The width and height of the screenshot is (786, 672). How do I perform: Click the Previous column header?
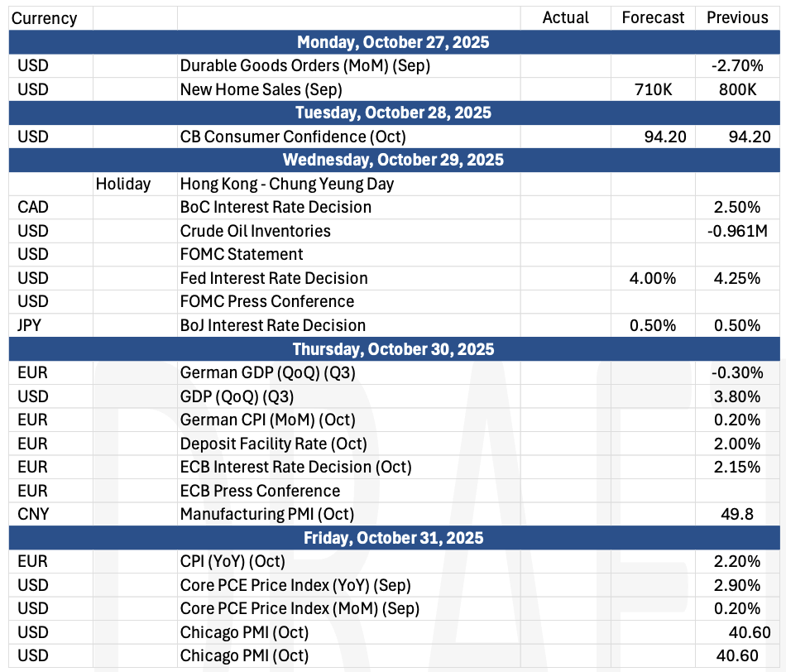click(x=737, y=17)
